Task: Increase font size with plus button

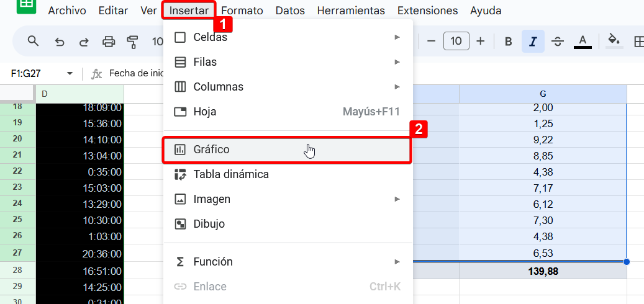Action: (x=480, y=42)
